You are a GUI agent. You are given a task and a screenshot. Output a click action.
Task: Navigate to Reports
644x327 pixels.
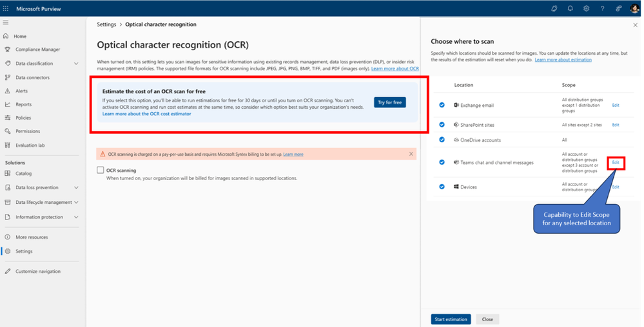pyautogui.click(x=23, y=104)
